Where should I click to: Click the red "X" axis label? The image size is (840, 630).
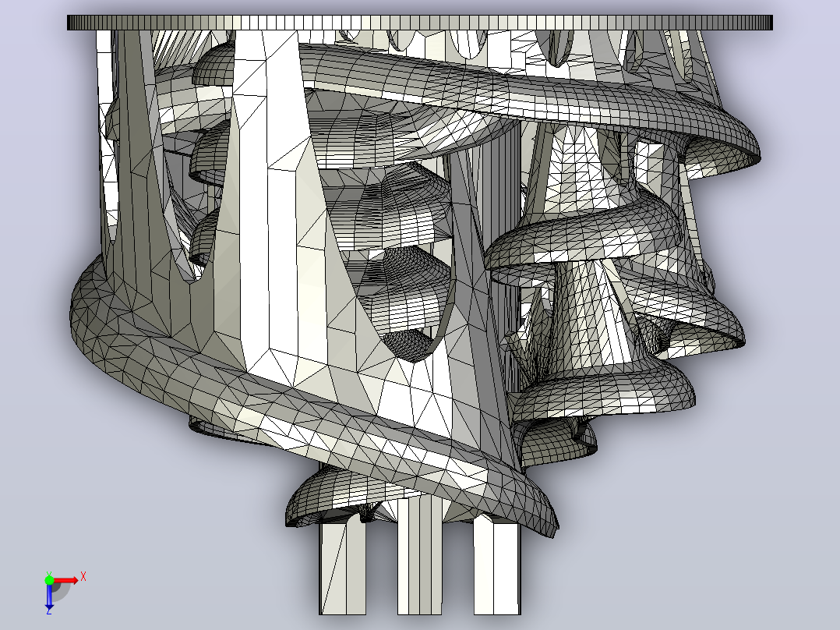click(x=83, y=577)
